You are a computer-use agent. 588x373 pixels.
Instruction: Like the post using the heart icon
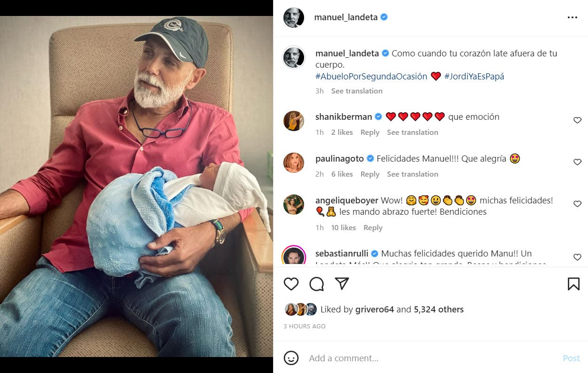pyautogui.click(x=291, y=284)
